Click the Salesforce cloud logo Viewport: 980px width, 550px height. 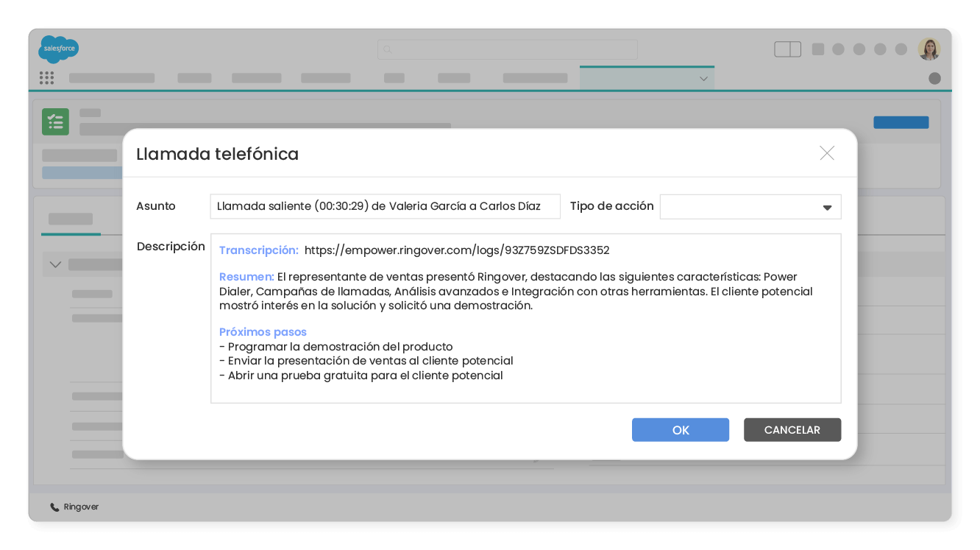[58, 49]
